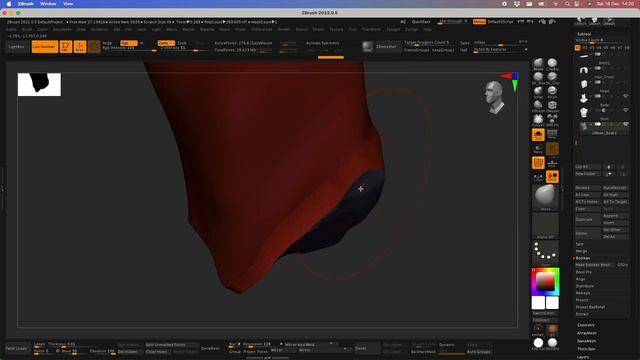Image resolution: width=640 pixels, height=360 pixels.
Task: Click the Activate Symmetry button
Action: click(x=322, y=43)
